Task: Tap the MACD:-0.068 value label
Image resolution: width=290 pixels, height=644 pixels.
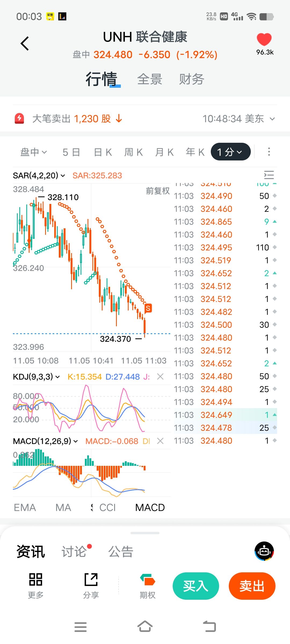Action: [x=112, y=441]
